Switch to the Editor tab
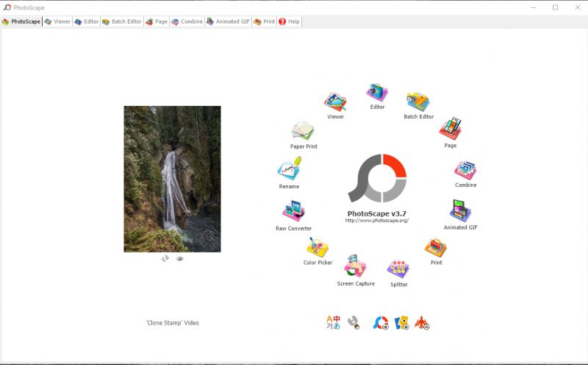 86,21
